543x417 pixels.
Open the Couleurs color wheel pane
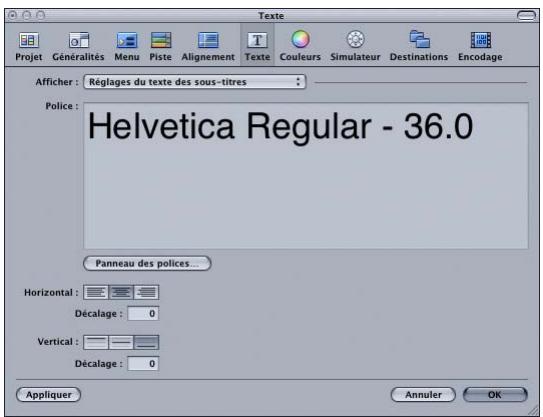click(300, 46)
